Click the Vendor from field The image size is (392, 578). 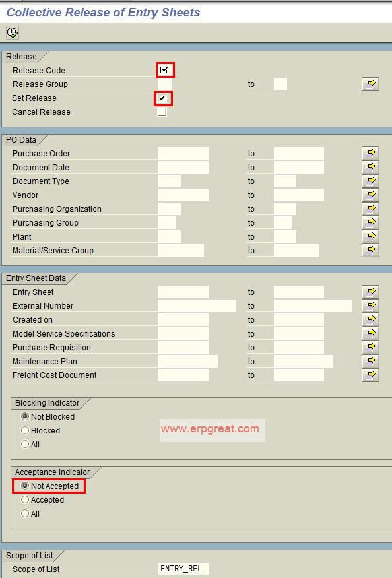[183, 195]
